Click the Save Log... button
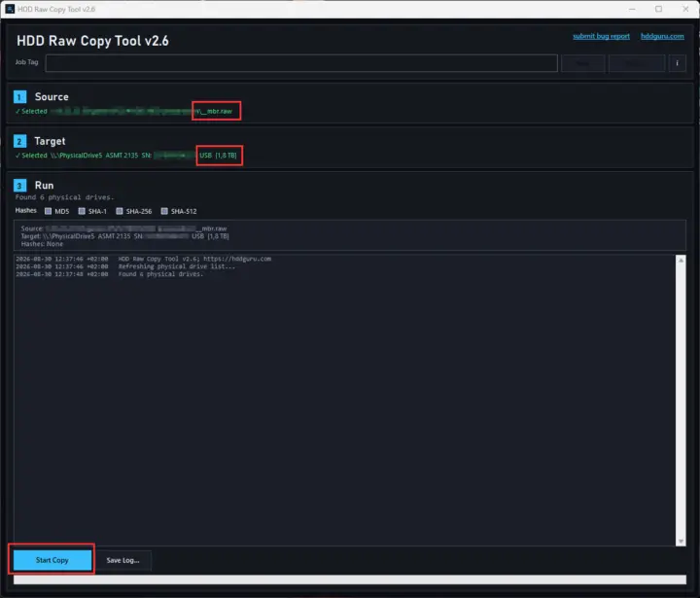This screenshot has width=700, height=598. pos(122,560)
